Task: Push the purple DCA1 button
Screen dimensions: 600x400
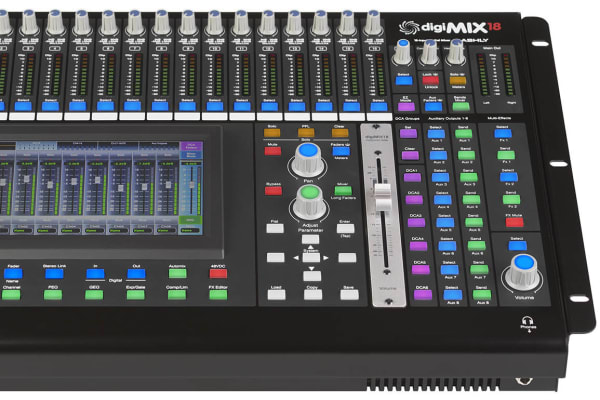Action: coord(412,177)
